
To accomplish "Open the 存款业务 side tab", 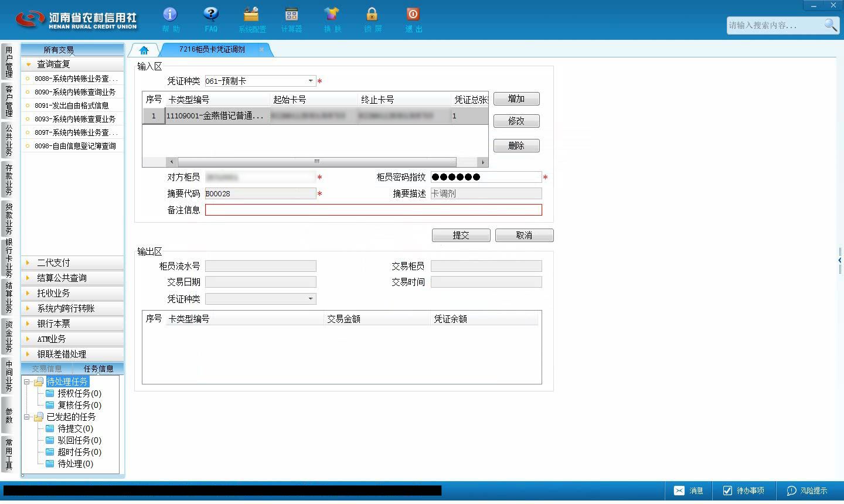I will tap(9, 179).
